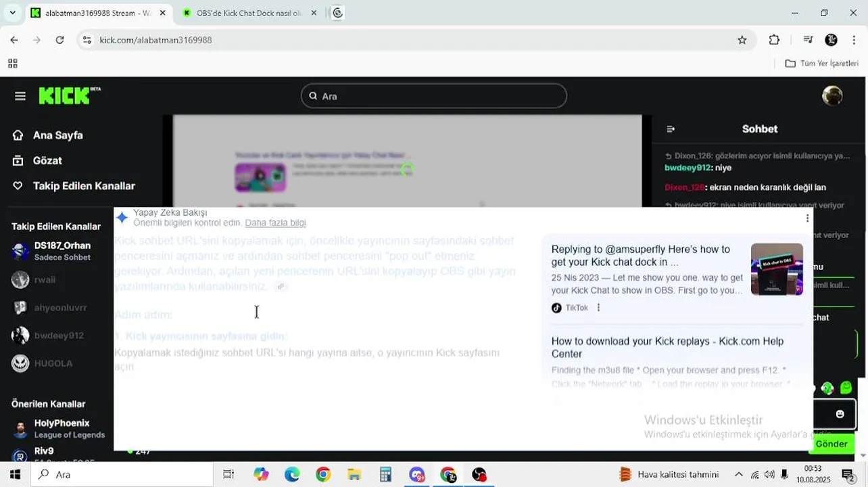This screenshot has height=487, width=868.
Task: Open Task View on taskbar
Action: tap(228, 474)
